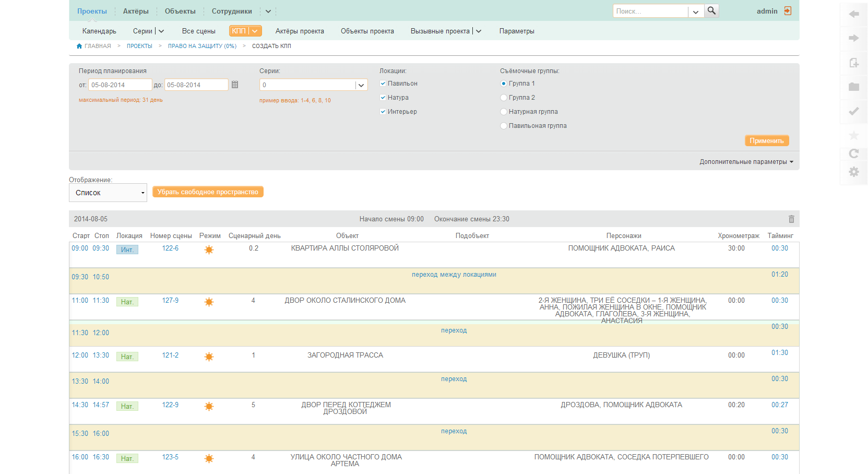Click the checkmark icon in right sidebar

coord(854,111)
